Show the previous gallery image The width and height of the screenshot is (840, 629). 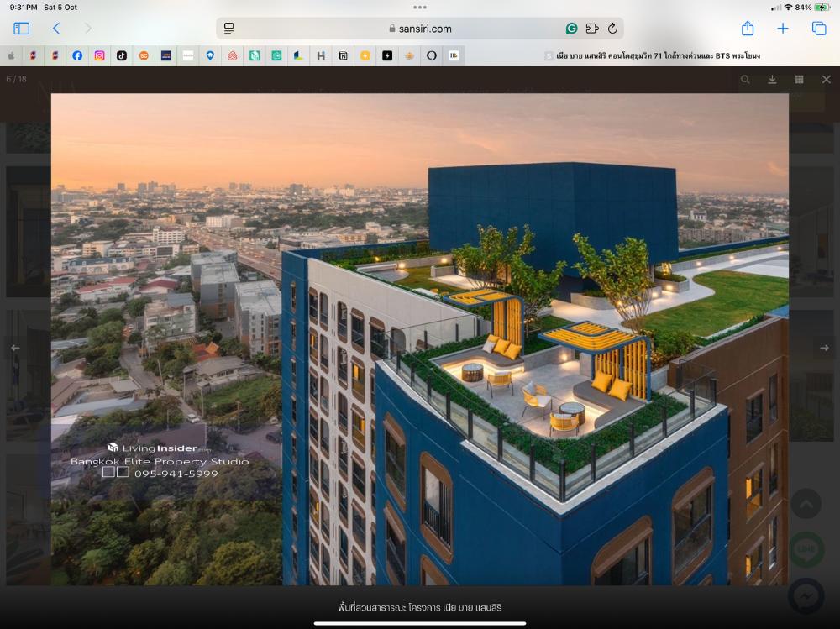(15, 348)
